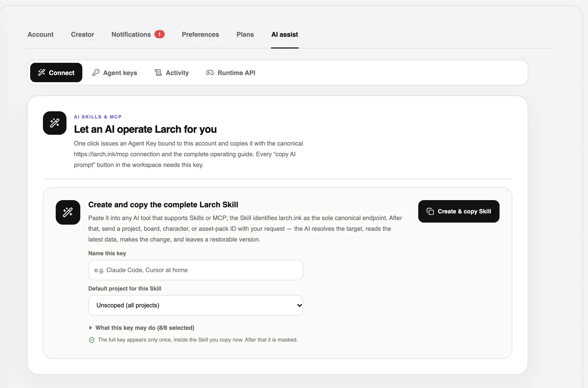Switch to the Activity sub-tab
This screenshot has width=588, height=388.
[x=172, y=73]
